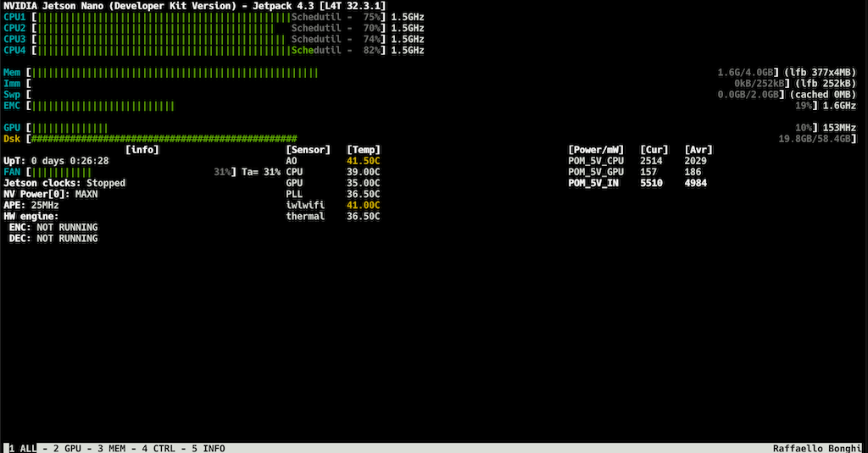Click the 'Ta= 31%' fan target value

click(261, 172)
